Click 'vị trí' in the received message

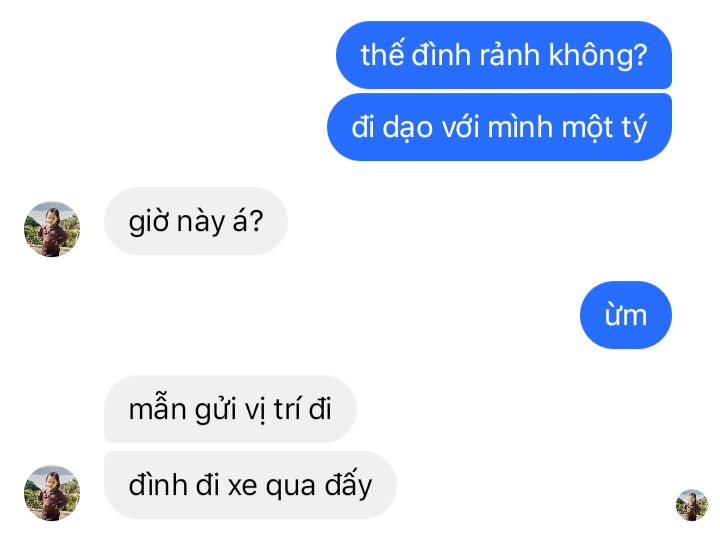271,409
